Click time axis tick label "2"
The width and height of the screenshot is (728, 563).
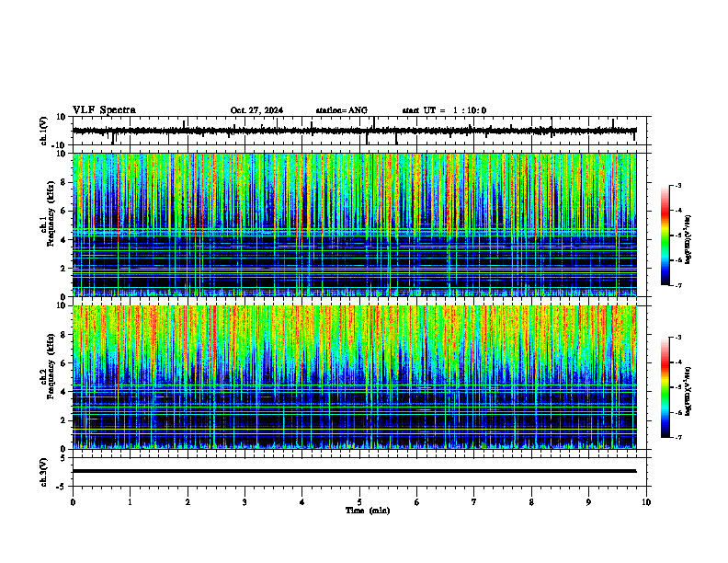pos(188,502)
